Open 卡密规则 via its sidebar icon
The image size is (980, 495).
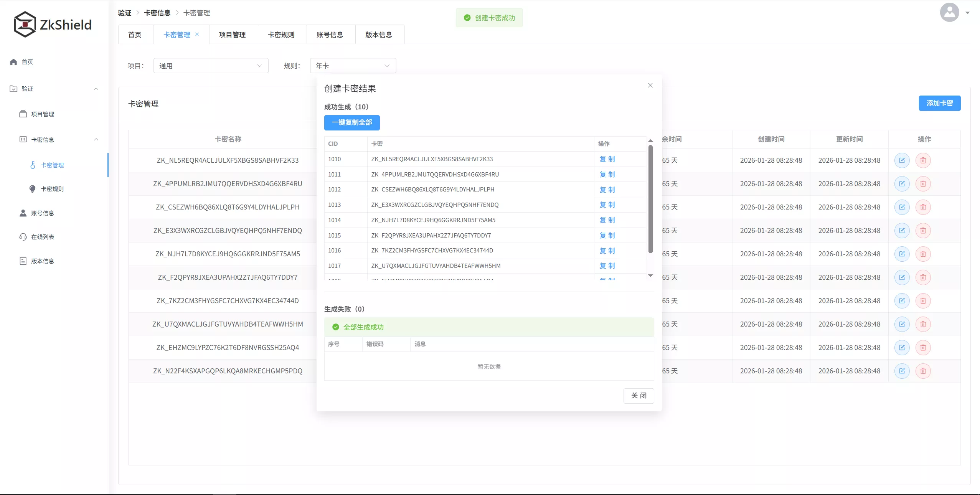coord(33,189)
